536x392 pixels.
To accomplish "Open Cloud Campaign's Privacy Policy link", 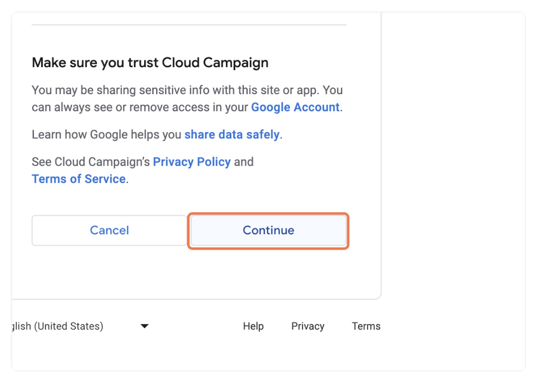I will (192, 162).
